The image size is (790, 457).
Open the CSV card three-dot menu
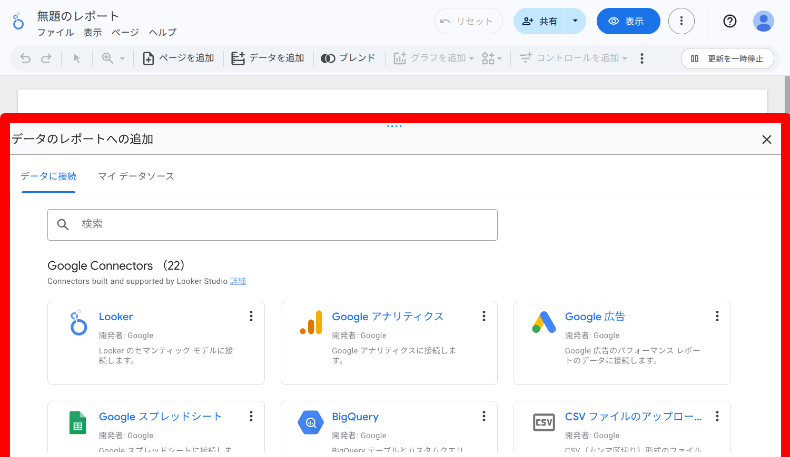717,416
